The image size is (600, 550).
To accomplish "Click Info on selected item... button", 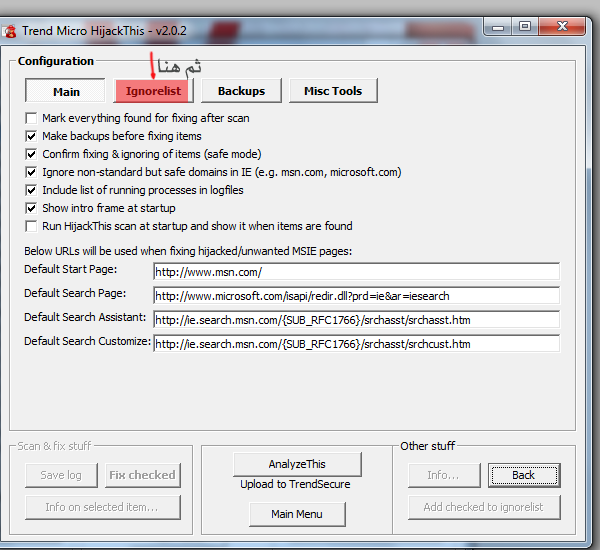I will (x=103, y=507).
